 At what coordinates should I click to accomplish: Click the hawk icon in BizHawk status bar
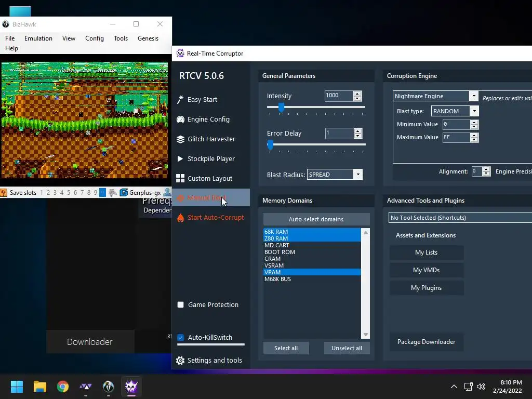113,193
